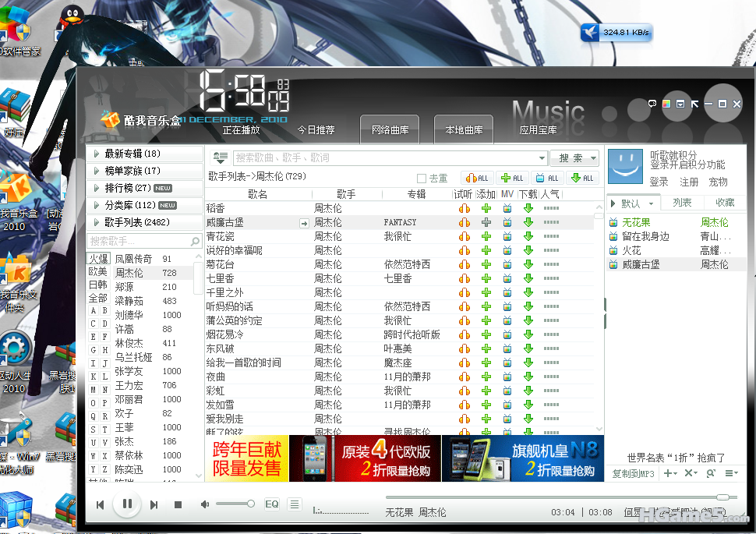The width and height of the screenshot is (756, 534).
Task: Adjust the volume slider
Action: coord(235,504)
